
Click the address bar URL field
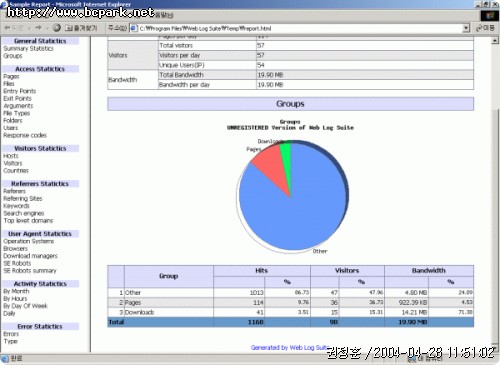[300, 28]
